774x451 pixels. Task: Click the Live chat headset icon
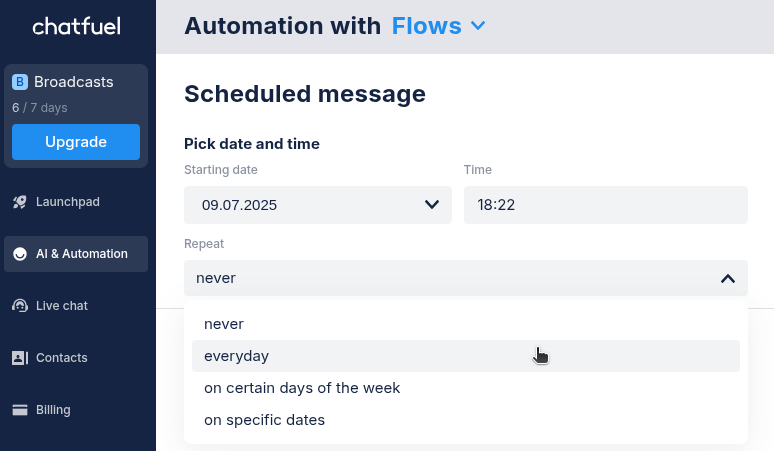point(20,306)
